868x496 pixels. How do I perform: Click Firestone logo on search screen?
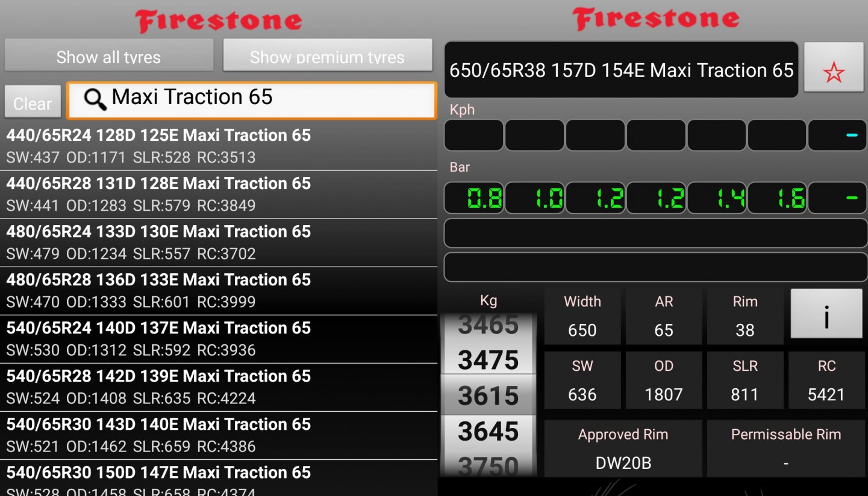click(x=219, y=20)
